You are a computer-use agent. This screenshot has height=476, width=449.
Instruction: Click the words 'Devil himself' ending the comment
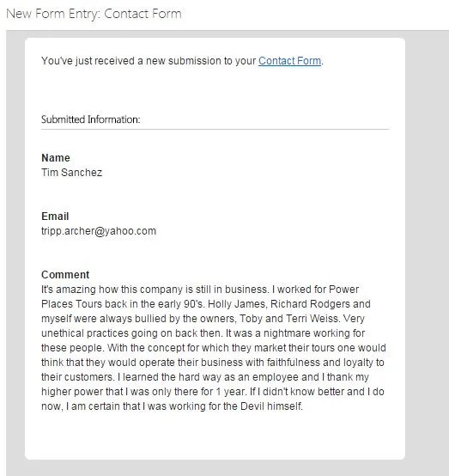tap(271, 406)
